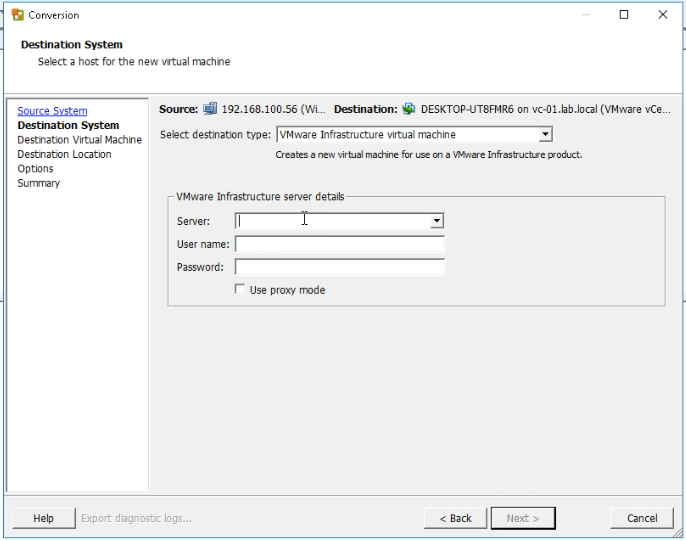Click the subtitle Select a host for the new virtual machine
The width and height of the screenshot is (686, 541).
(x=134, y=62)
